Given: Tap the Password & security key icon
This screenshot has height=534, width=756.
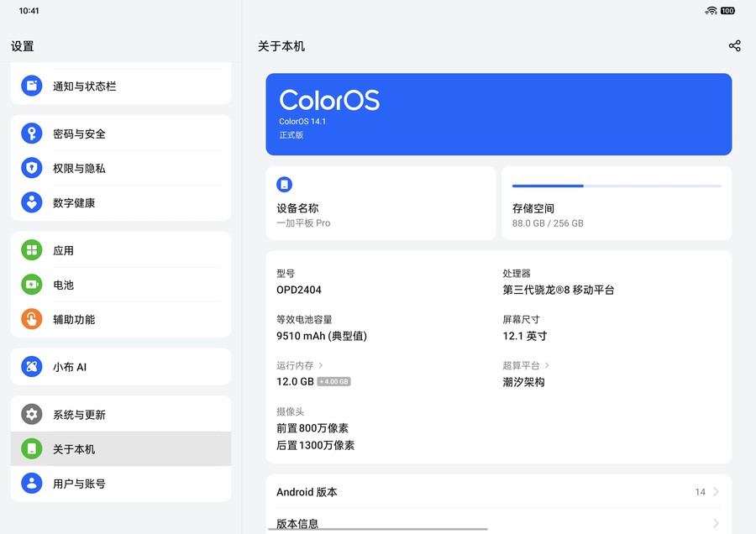Looking at the screenshot, I should click(x=31, y=133).
